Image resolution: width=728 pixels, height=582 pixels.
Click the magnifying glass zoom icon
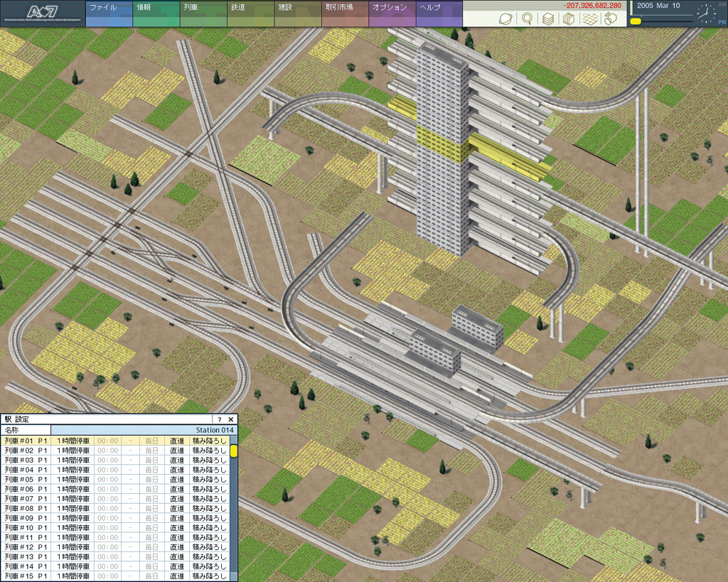click(527, 18)
